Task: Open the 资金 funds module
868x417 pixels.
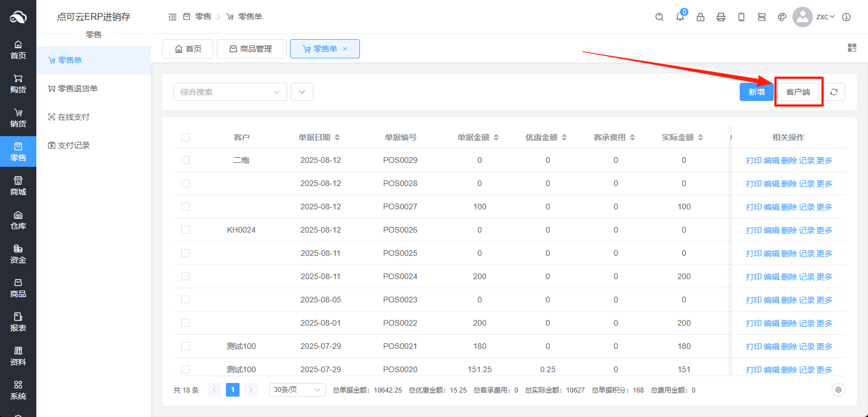Action: (18, 254)
